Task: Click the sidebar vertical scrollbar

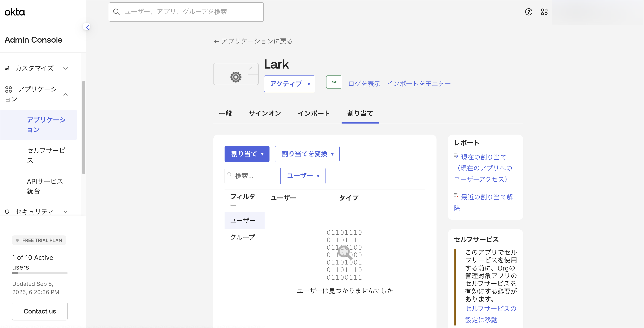Action: pyautogui.click(x=84, y=127)
